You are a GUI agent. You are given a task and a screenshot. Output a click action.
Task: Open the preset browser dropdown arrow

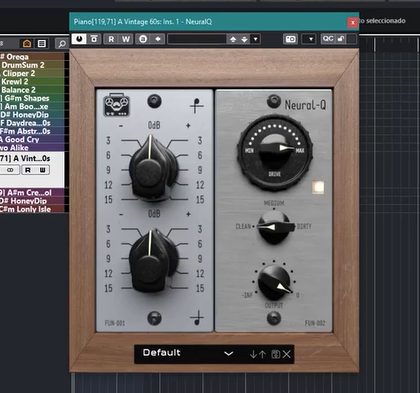[255, 39]
